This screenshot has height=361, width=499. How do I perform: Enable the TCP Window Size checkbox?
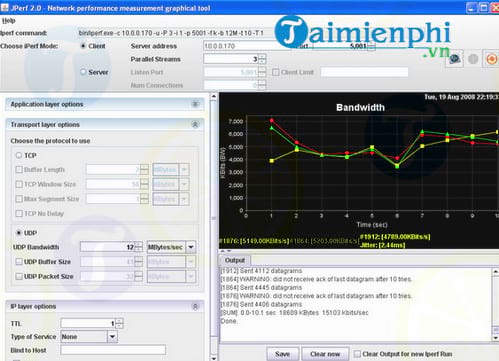click(19, 184)
